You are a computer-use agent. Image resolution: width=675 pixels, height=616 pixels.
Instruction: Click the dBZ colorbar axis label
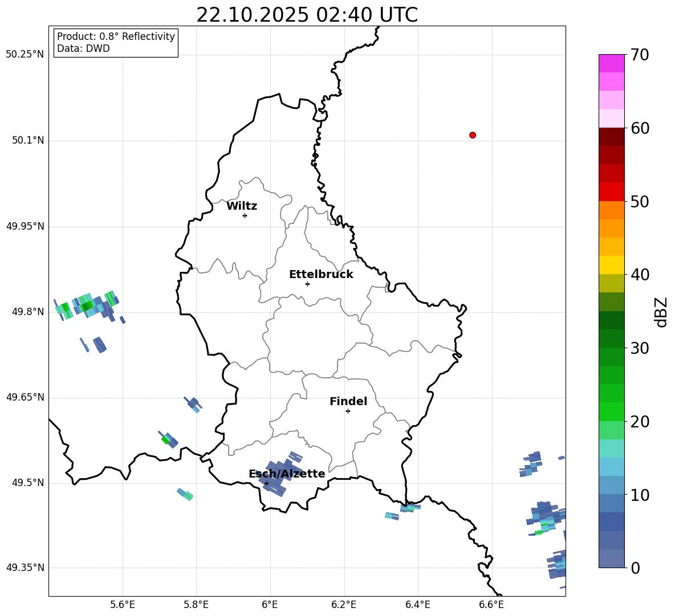[662, 312]
